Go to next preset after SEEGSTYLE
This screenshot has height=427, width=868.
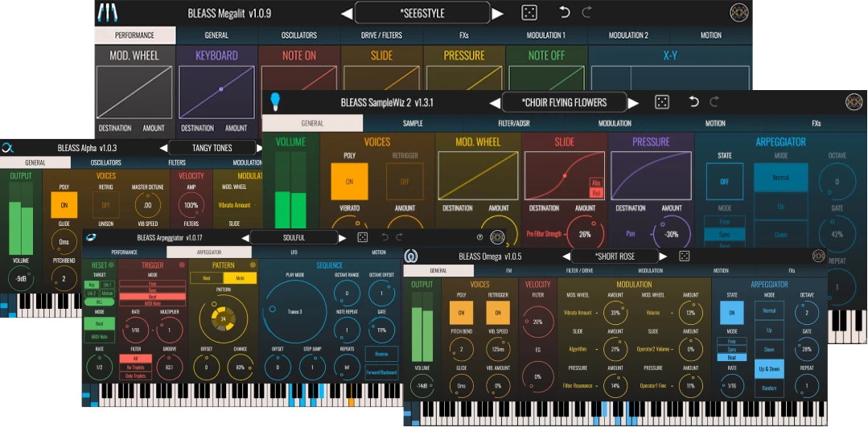tap(498, 14)
